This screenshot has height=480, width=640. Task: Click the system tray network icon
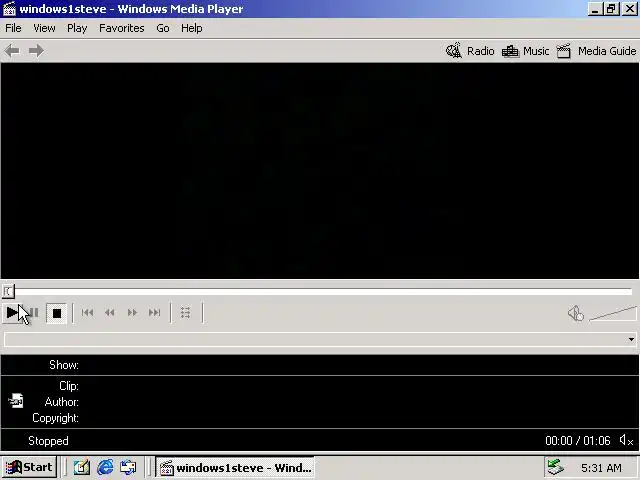(x=556, y=467)
